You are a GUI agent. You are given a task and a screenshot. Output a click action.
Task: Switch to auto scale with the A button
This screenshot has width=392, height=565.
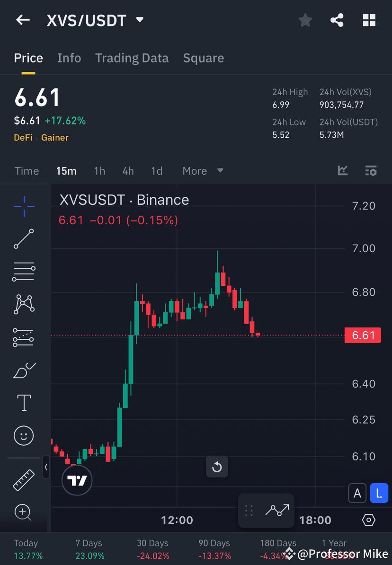point(357,493)
